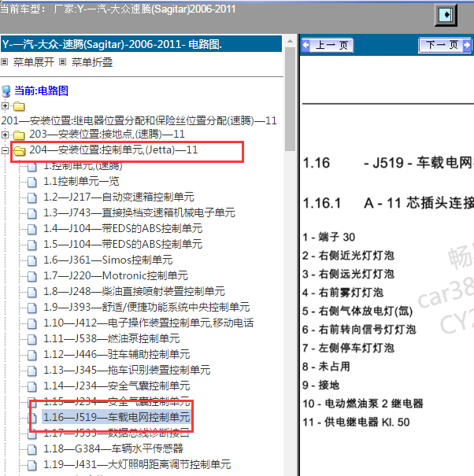Click the folder icon of item 203
This screenshot has width=474, height=476.
pyautogui.click(x=19, y=135)
